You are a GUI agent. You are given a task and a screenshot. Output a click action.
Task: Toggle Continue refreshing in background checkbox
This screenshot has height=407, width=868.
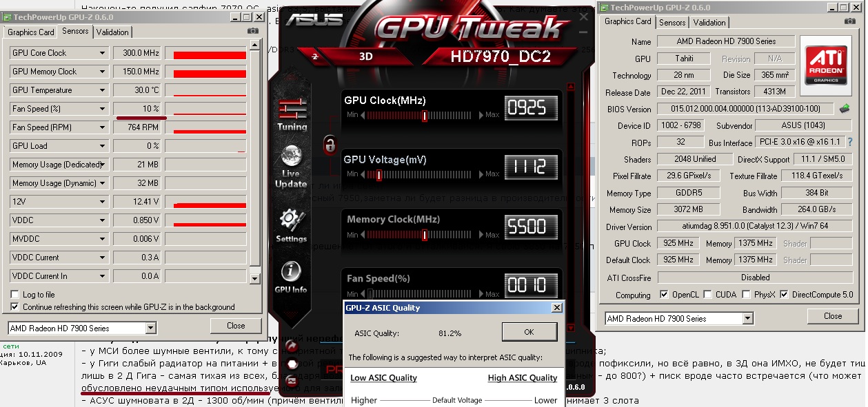[15, 307]
